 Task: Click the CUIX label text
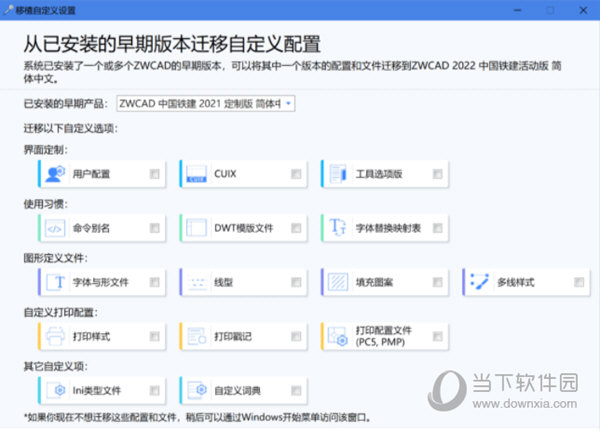tap(225, 174)
